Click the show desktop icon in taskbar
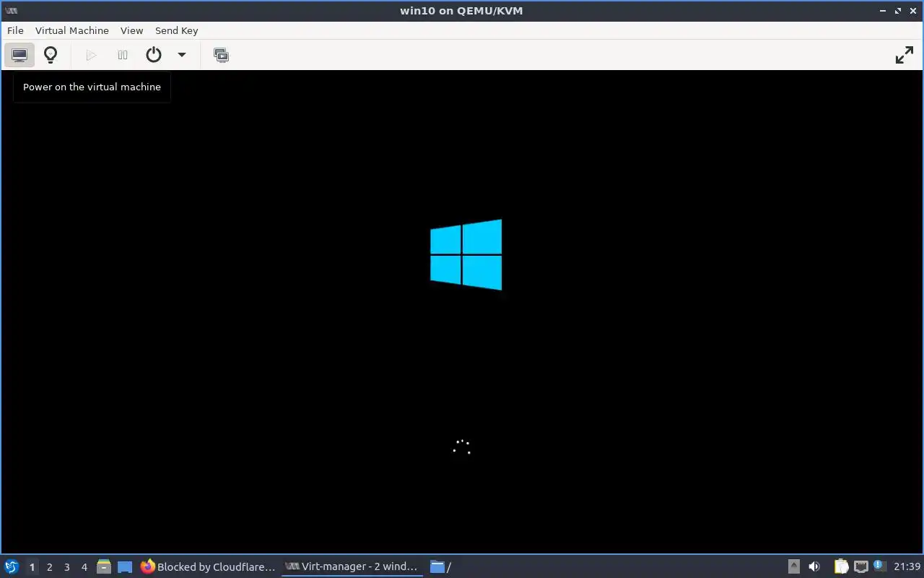The height and width of the screenshot is (578, 924). [125, 566]
